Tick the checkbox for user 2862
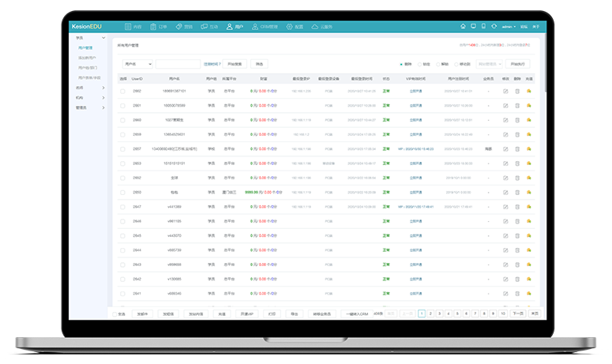 (122, 92)
